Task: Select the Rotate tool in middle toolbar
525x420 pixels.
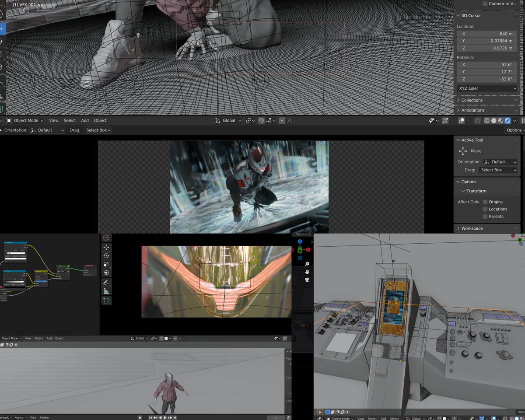Action: click(x=106, y=256)
